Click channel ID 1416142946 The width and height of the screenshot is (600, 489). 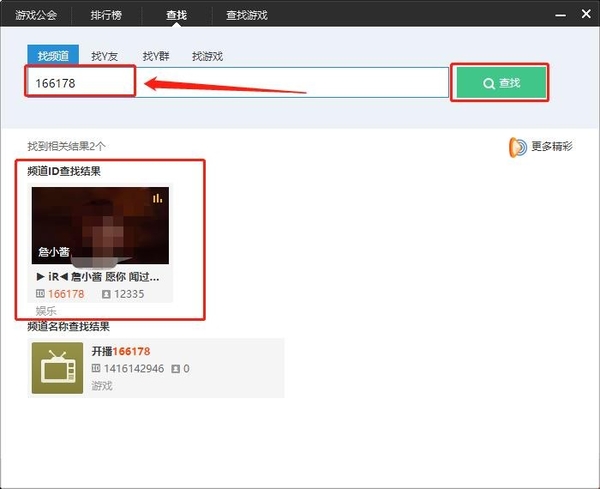click(x=134, y=368)
